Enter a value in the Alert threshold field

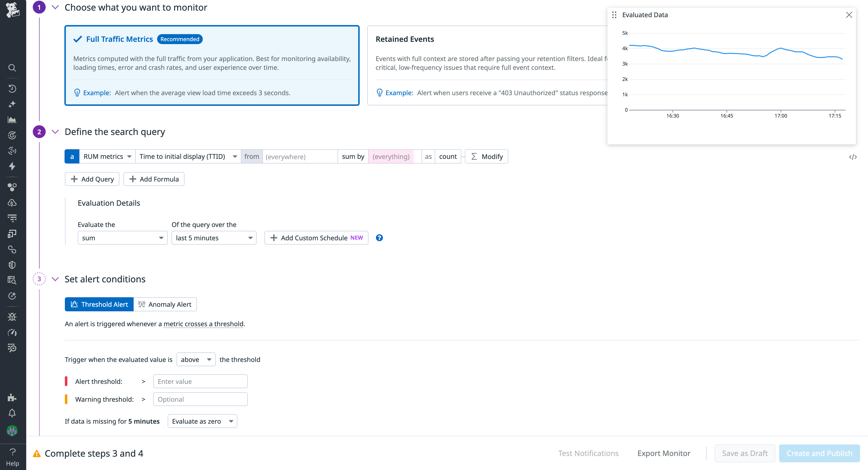tap(200, 381)
